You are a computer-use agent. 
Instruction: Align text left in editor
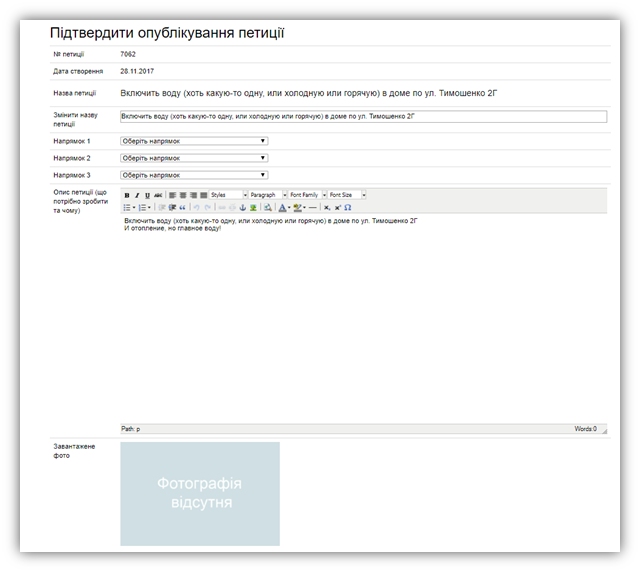coord(173,195)
